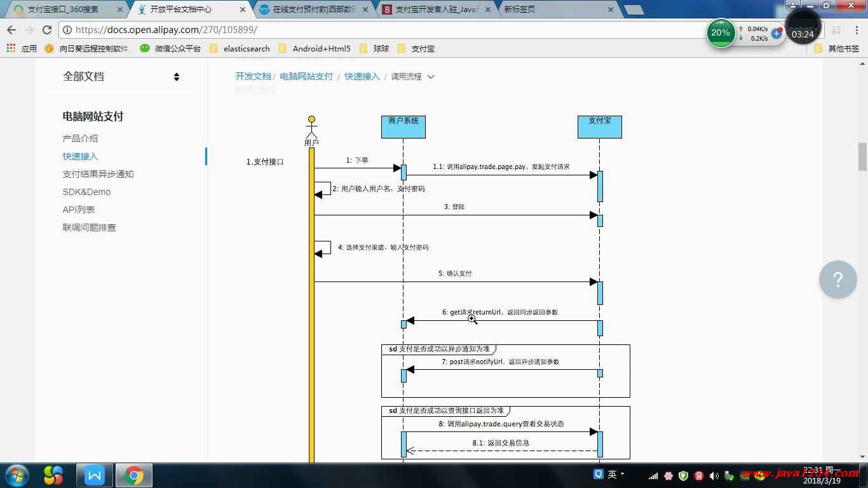Open the 支付宝 bookmark folder
The height and width of the screenshot is (488, 868).
pos(416,48)
